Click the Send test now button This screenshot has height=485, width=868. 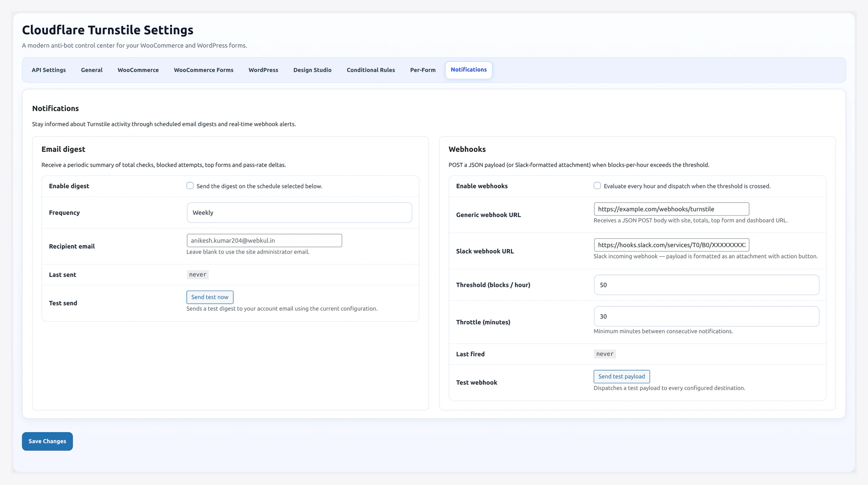click(210, 297)
